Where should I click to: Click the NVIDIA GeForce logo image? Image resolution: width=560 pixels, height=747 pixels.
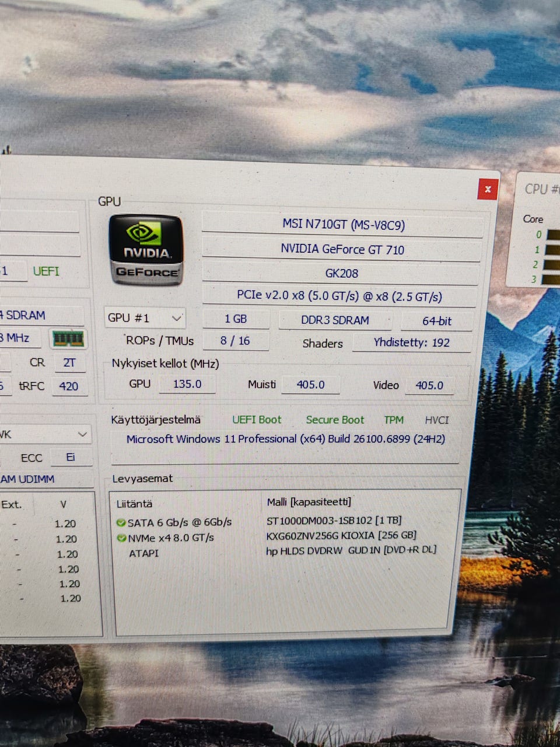coord(146,249)
